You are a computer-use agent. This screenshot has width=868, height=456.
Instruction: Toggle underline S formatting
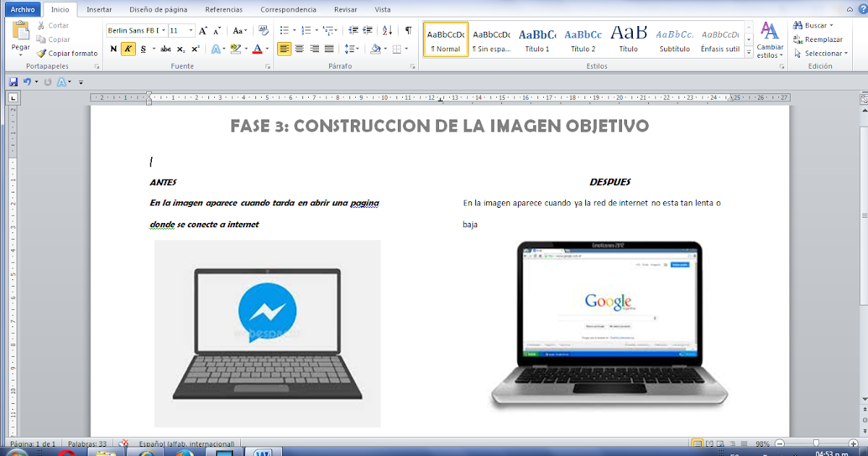click(143, 48)
